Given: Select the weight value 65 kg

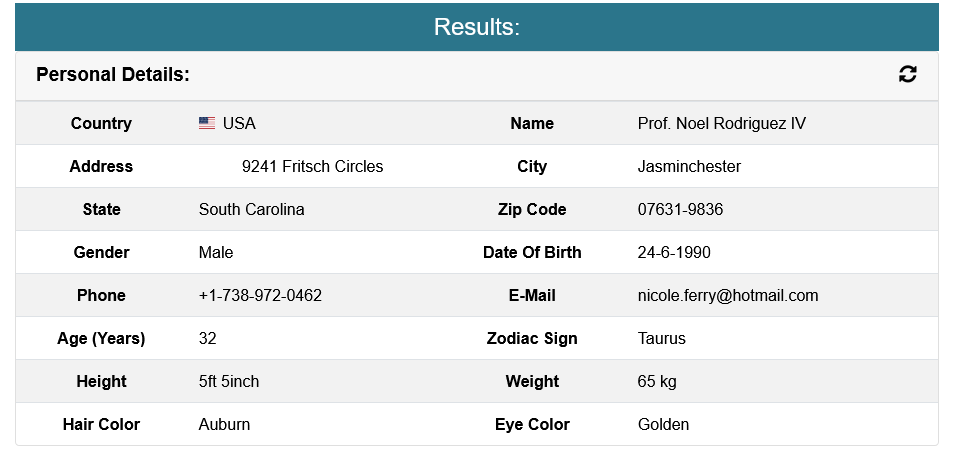Looking at the screenshot, I should click(x=657, y=381).
